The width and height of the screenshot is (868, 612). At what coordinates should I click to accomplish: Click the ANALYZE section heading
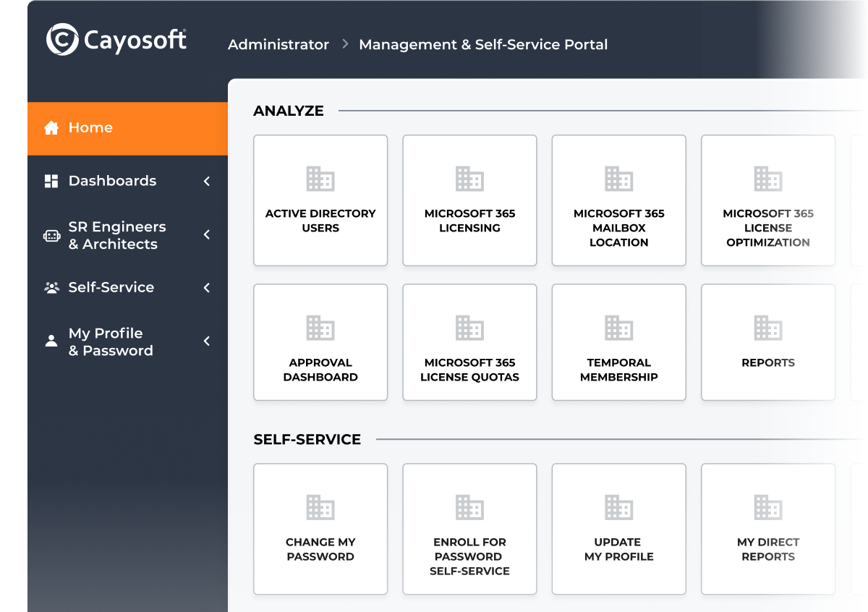tap(289, 111)
